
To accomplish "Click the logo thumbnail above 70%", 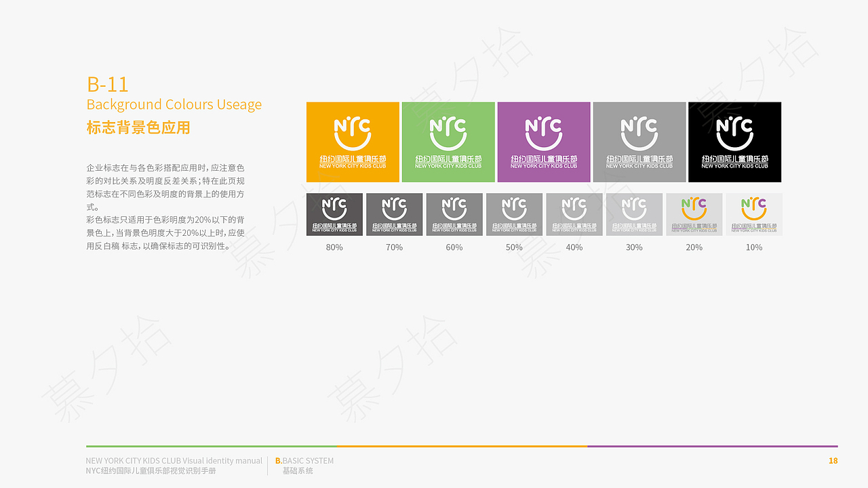I will pos(395,214).
